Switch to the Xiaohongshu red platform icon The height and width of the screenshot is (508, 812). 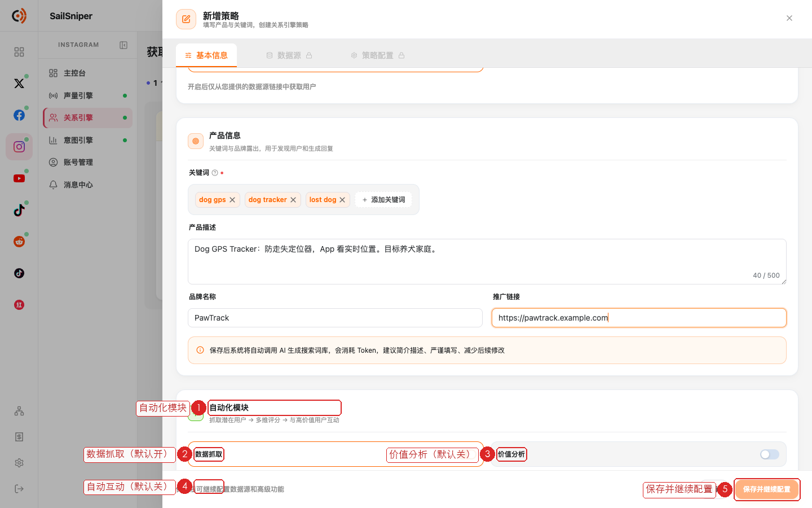(x=19, y=305)
